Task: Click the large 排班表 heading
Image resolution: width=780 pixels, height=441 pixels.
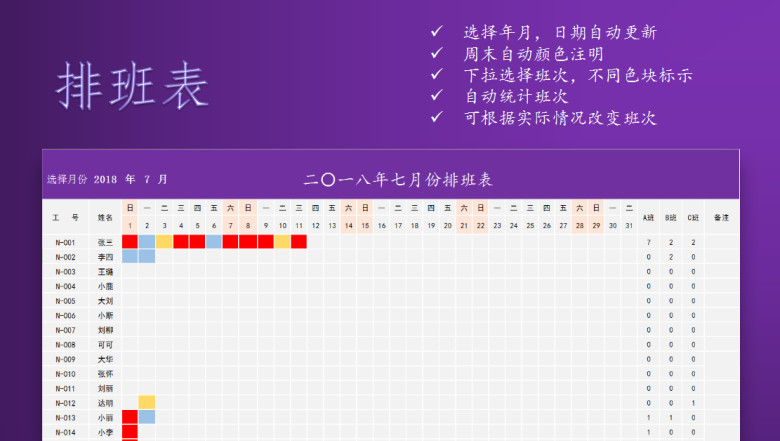Action: tap(132, 86)
